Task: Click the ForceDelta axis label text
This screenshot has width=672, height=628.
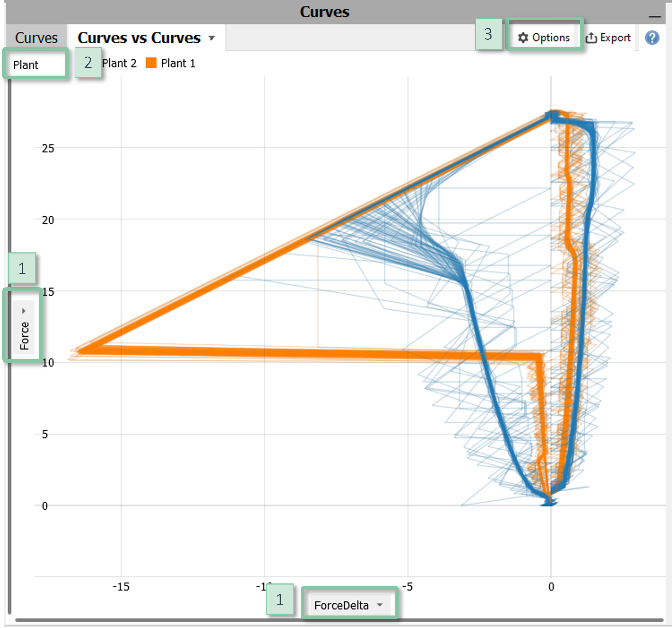Action: coord(341,605)
